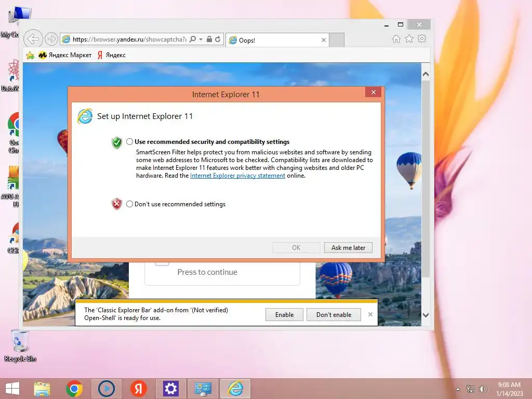Click the vertical scrollbar thumb
This screenshot has width=532, height=399.
coord(425,179)
